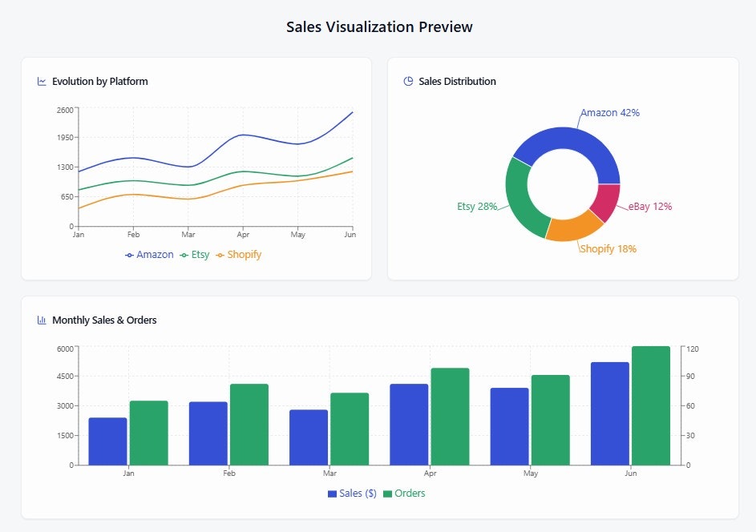Select the orange Shopify legend marker icon
This screenshot has width=756, height=532.
coord(220,254)
